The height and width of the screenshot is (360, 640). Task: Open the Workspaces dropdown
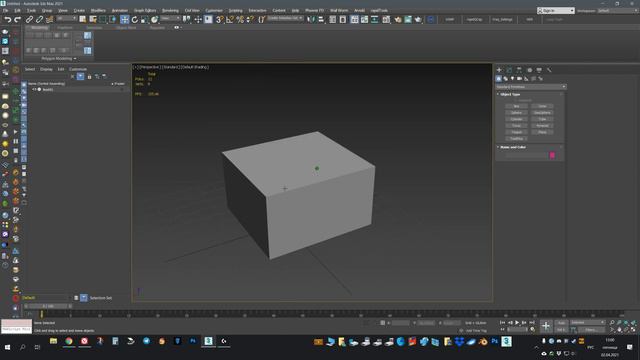tap(618, 11)
